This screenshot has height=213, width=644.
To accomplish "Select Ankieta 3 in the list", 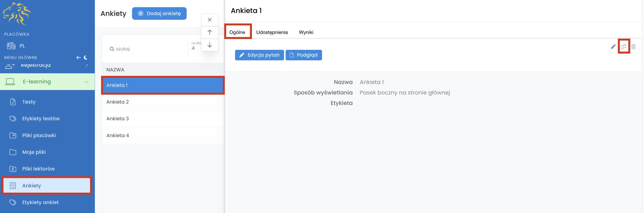I will tap(117, 118).
